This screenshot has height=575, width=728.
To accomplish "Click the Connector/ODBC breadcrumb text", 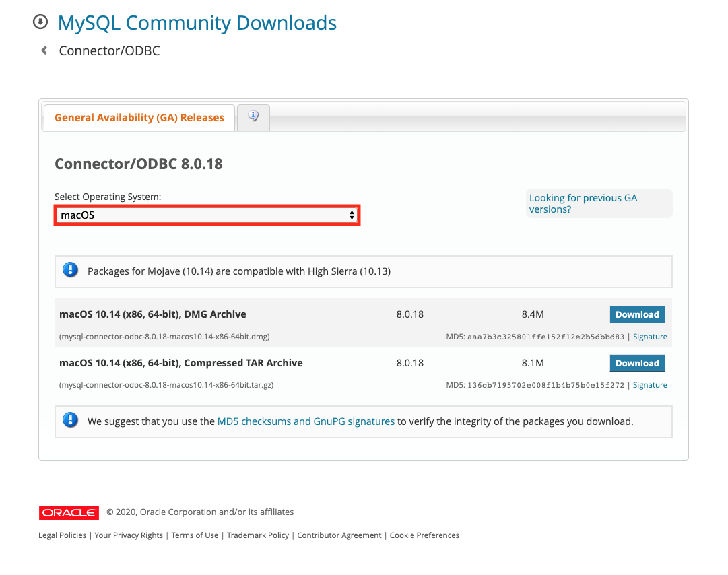I will point(110,50).
